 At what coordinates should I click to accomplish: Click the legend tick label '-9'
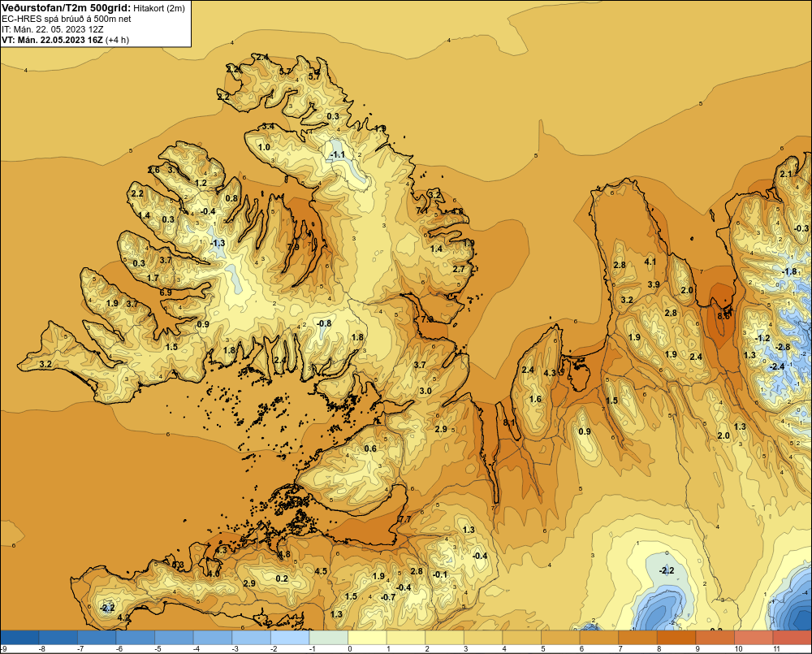point(3,649)
